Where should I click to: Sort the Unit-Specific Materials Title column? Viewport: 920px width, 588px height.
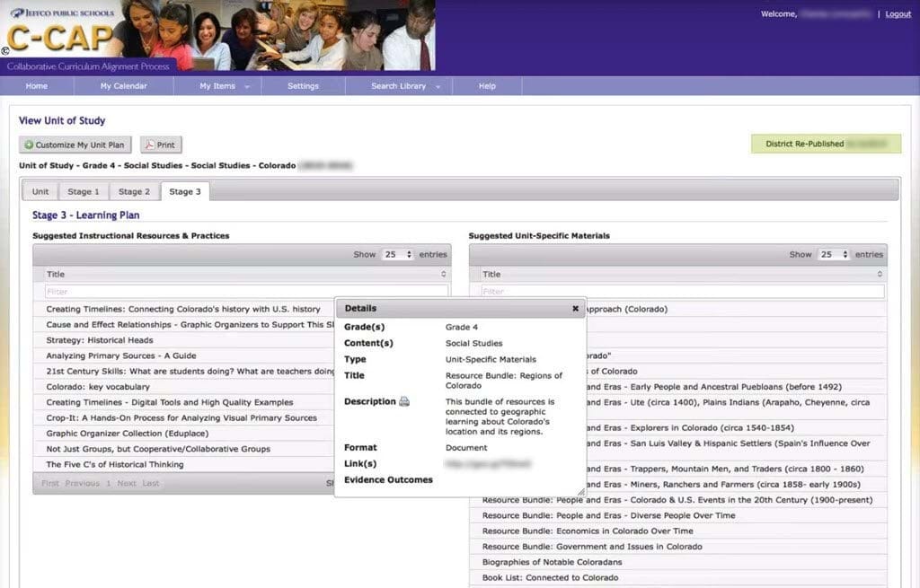tap(879, 275)
